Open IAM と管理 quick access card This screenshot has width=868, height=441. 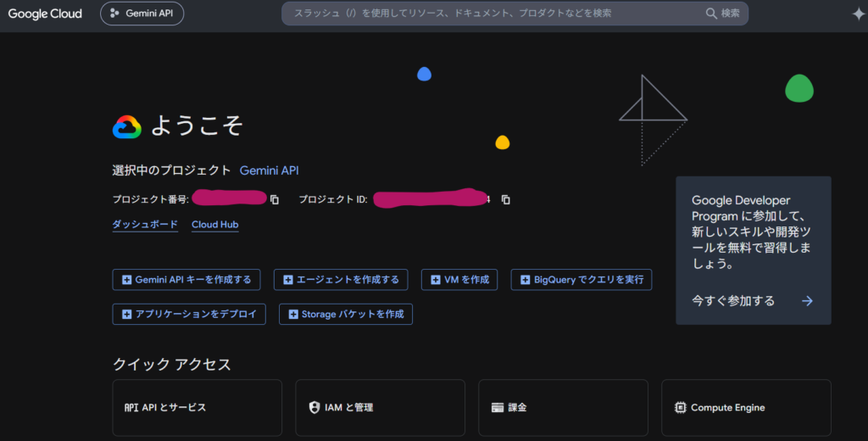[x=381, y=408]
